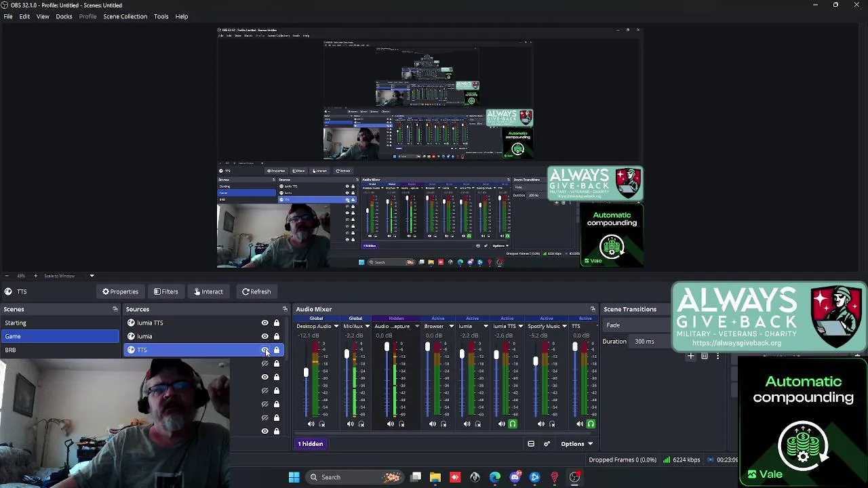Mute the lumia mixer channel
868x488 pixels.
[467, 424]
